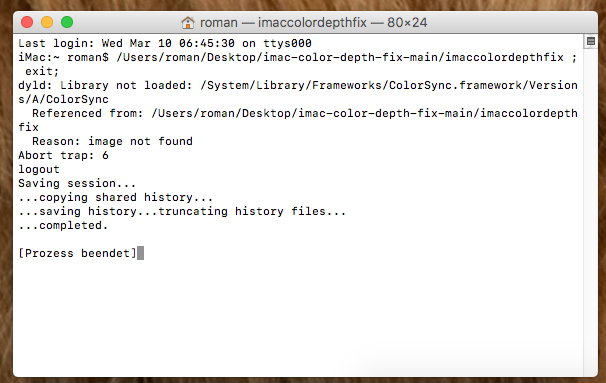Image resolution: width=606 pixels, height=383 pixels.
Task: Minimize the Terminal using the yellow button
Action: 47,22
